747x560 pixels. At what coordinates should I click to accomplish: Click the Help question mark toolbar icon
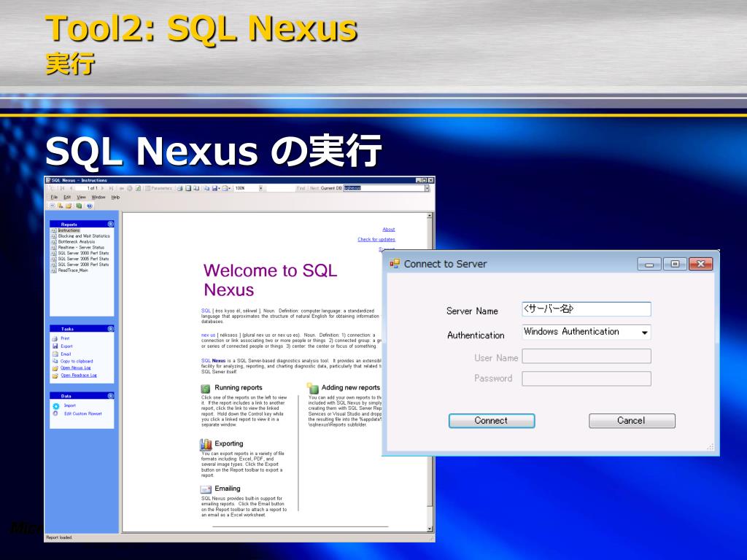pos(89,206)
